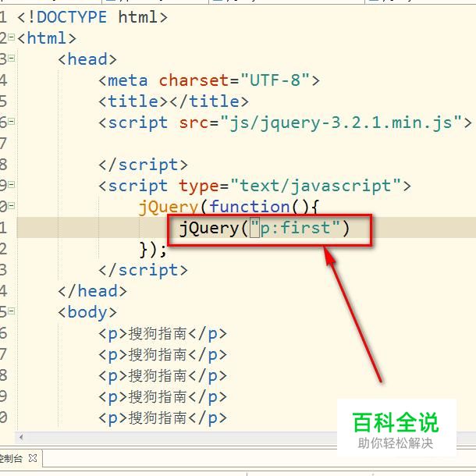The height and width of the screenshot is (476, 476).
Task: Click the <body> opening tag text
Action: point(87,313)
